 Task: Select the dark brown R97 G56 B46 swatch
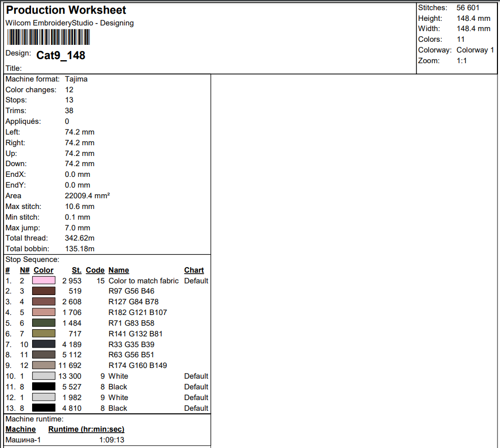click(x=44, y=291)
